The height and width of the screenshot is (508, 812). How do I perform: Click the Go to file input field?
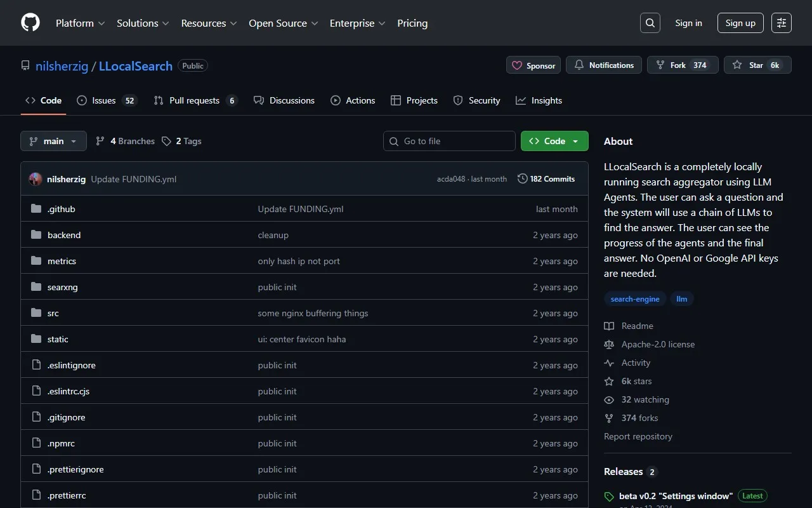click(449, 140)
